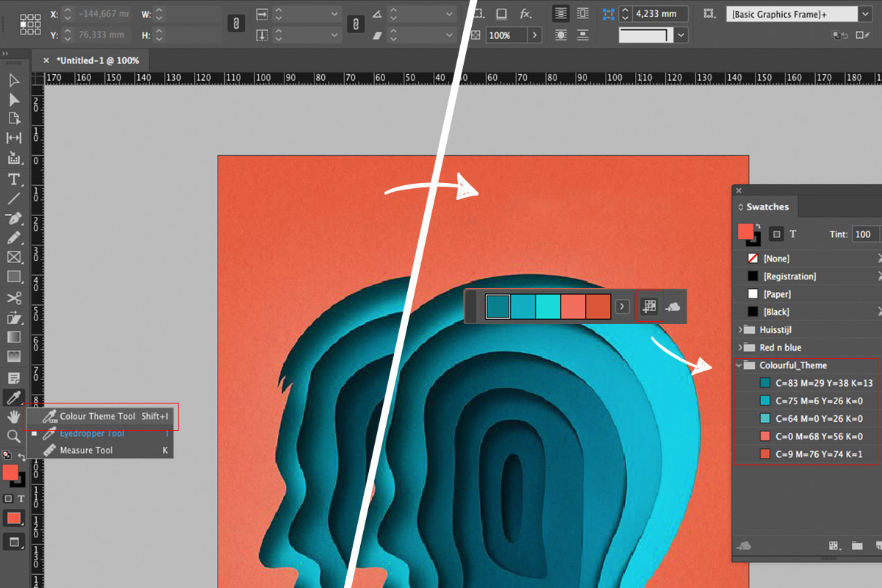This screenshot has width=882, height=588.
Task: Expand the Huisstijl swatch folder
Action: [739, 330]
